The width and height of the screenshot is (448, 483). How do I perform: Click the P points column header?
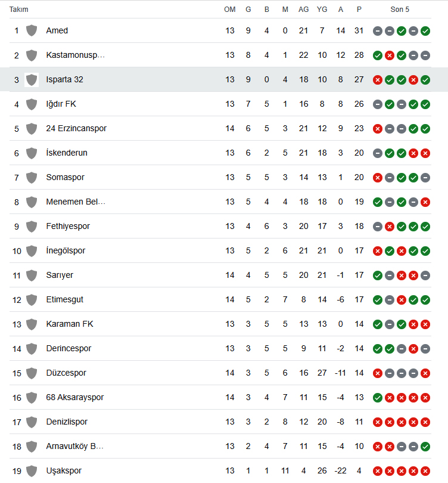(x=359, y=10)
